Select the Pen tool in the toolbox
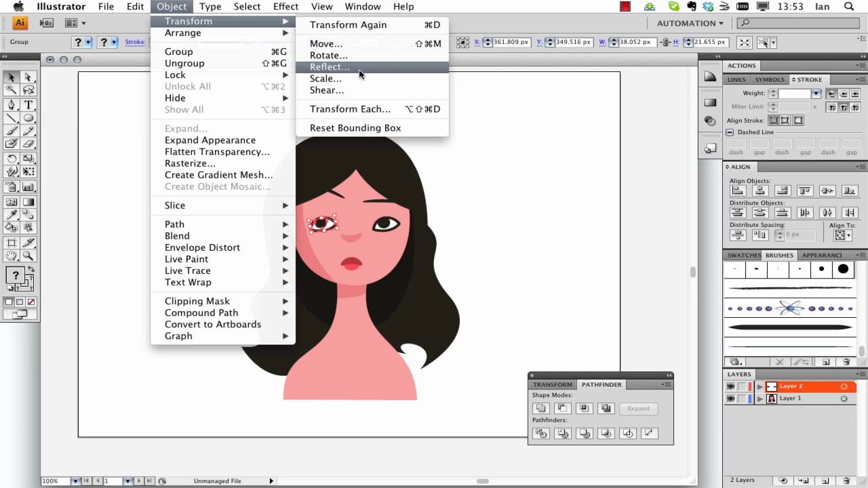Viewport: 868px width, 488px height. 12,105
